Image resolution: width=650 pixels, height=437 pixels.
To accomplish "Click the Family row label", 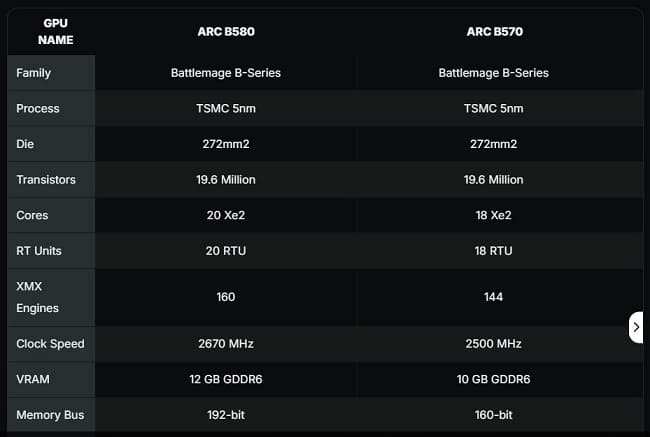I will [34, 73].
